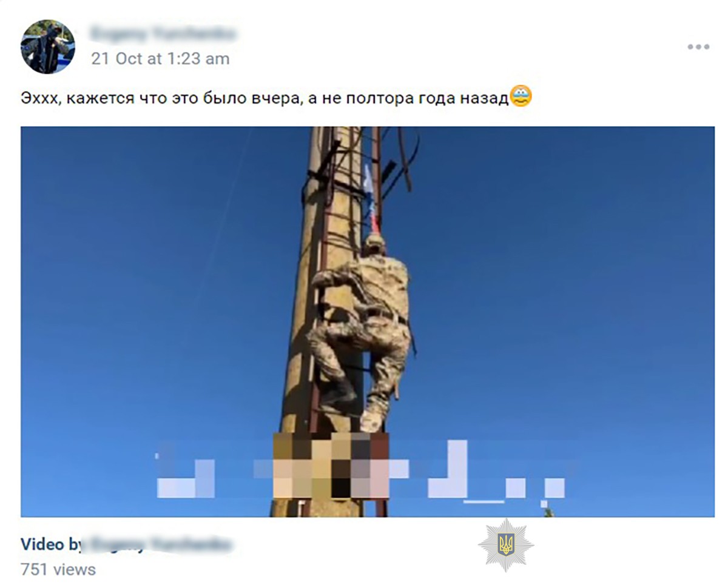Click the crying-smile emoji after the post text
Screen dimensions: 728x585
(521, 97)
